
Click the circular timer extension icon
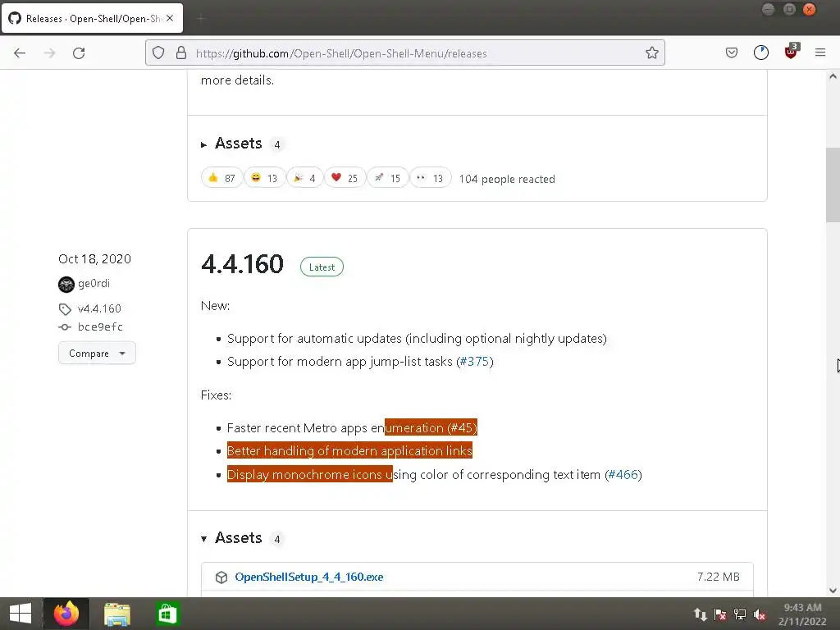(x=760, y=52)
